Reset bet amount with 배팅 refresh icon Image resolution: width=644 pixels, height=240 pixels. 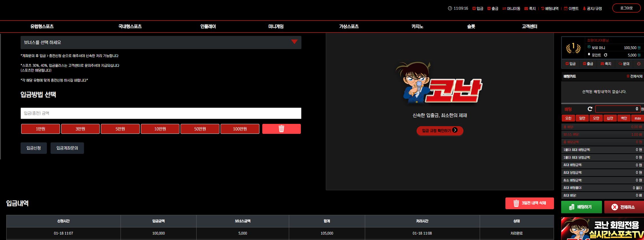coord(590,109)
